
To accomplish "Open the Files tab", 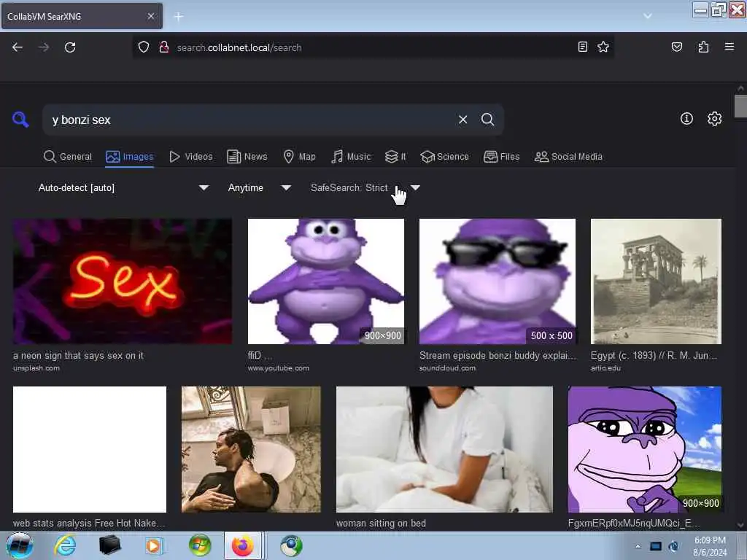I will tap(502, 157).
